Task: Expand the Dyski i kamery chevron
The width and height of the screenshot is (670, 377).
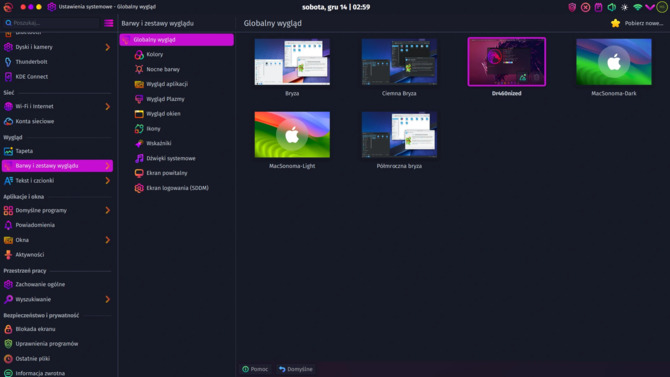Action: click(108, 47)
